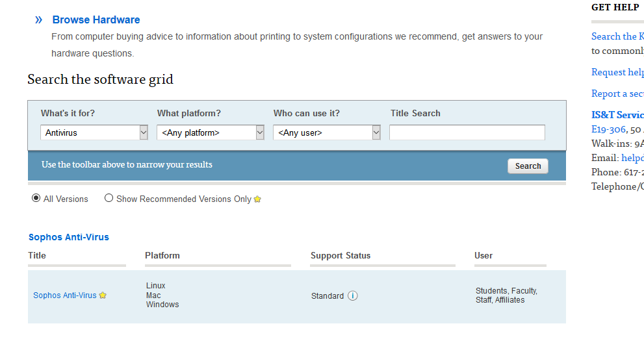Click the star icon next to Recommended Versions
Viewport: 644px width, 339px height.
tap(257, 199)
